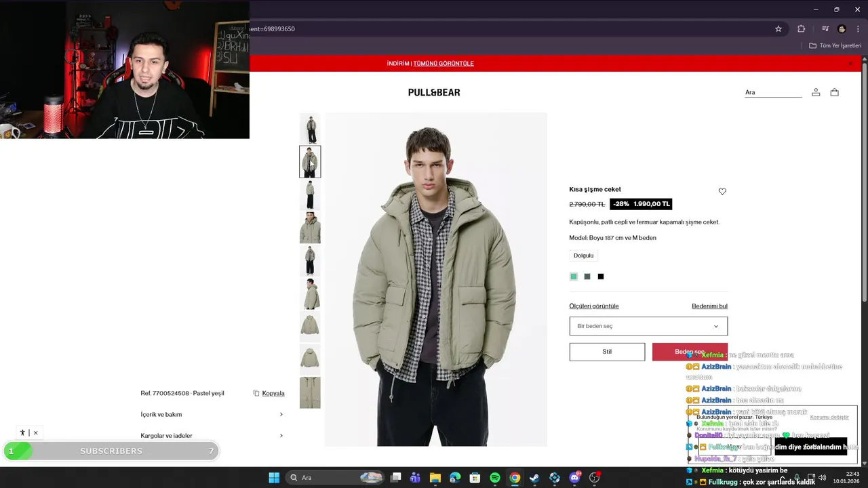This screenshot has height=488, width=868.
Task: Show second thumbnail, highlighted model view
Action: [310, 162]
